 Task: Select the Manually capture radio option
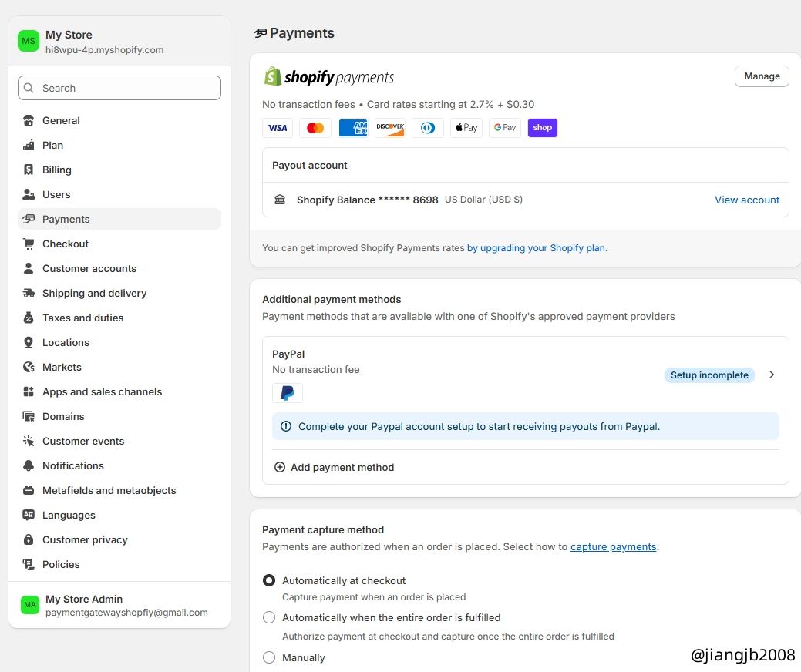point(269,657)
